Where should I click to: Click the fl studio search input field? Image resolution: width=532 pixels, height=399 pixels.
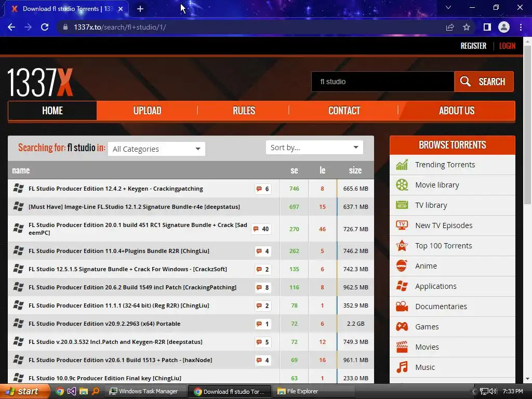point(383,82)
